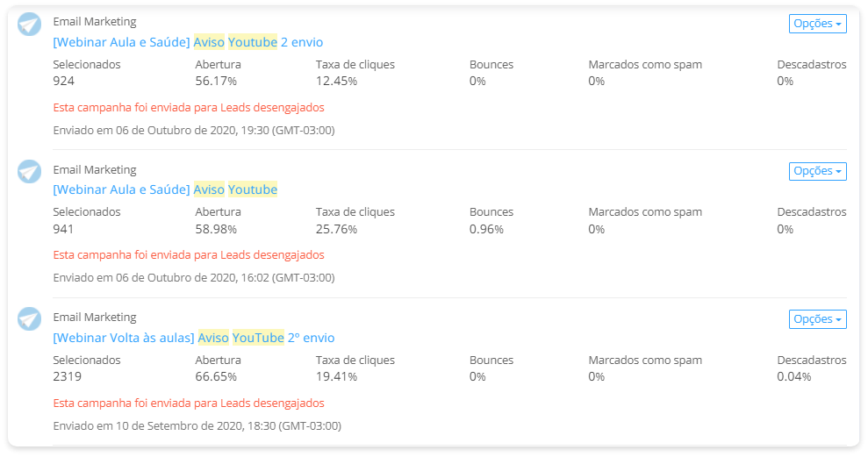Open '[Webinar Volta às aulas] Aviso YouTube 2º envio'
This screenshot has width=868, height=457.
[x=194, y=338]
